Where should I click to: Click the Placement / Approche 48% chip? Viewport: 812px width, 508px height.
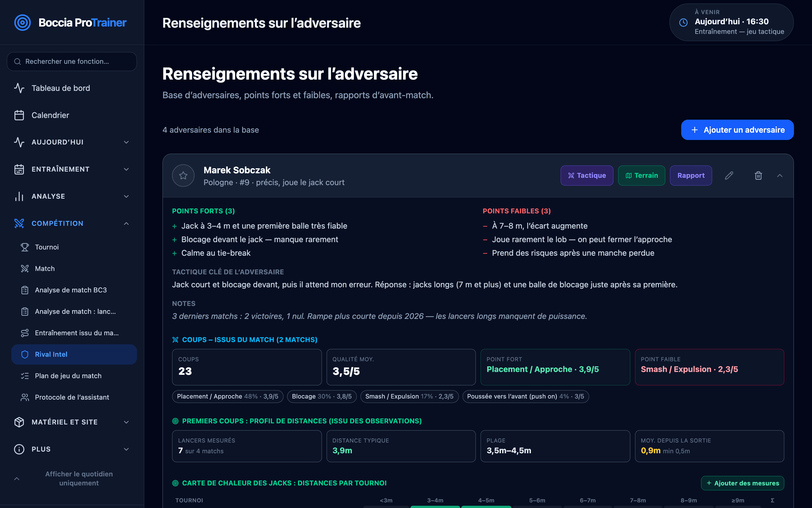click(228, 397)
